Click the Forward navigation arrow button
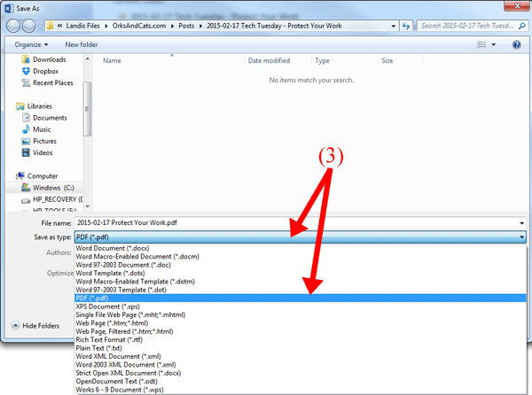 [28, 26]
